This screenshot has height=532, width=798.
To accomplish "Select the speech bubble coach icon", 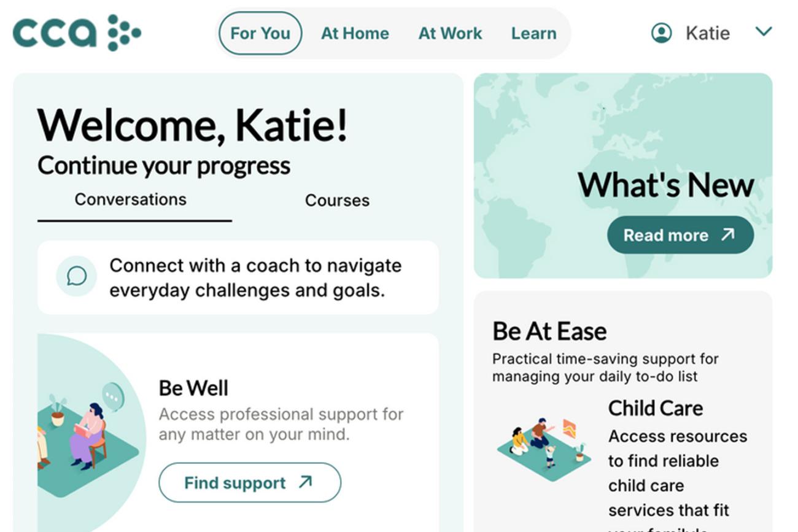I will coord(76,277).
